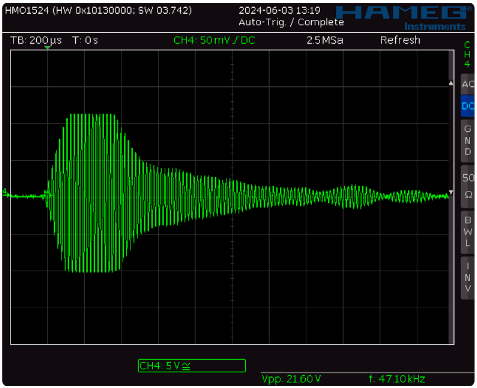Image resolution: width=477 pixels, height=388 pixels.
Task: Click the f: 47.10 kHz measurement
Action: [397, 379]
